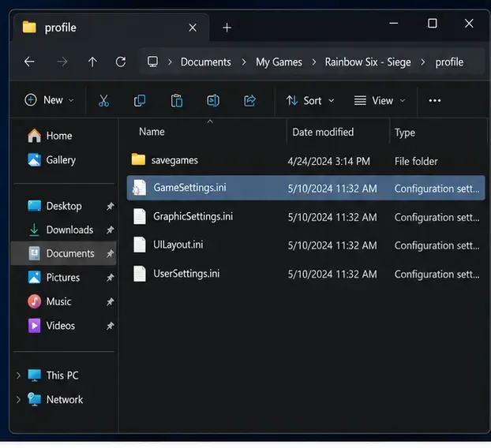
Task: Click chevron before Documents breadcrumb
Action: click(x=170, y=62)
